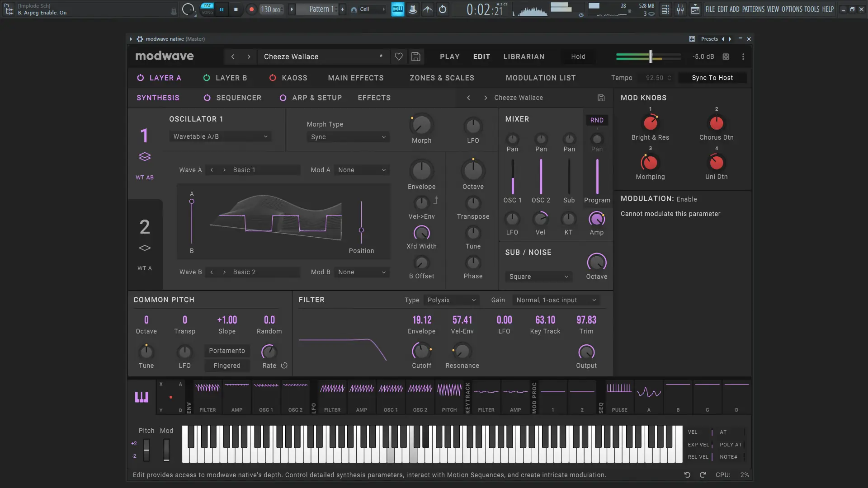This screenshot has width=868, height=488.
Task: Click the undo arrow icon
Action: [687, 475]
